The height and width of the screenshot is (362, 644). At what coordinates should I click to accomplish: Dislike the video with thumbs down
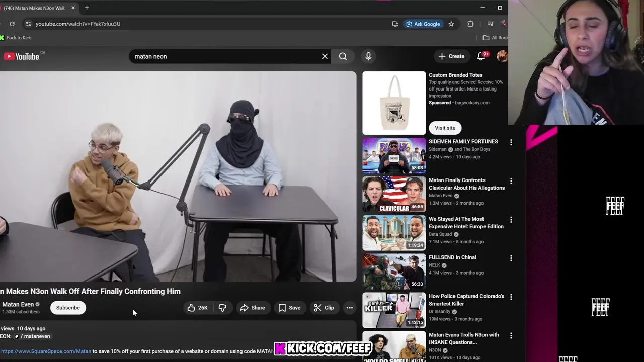[222, 308]
